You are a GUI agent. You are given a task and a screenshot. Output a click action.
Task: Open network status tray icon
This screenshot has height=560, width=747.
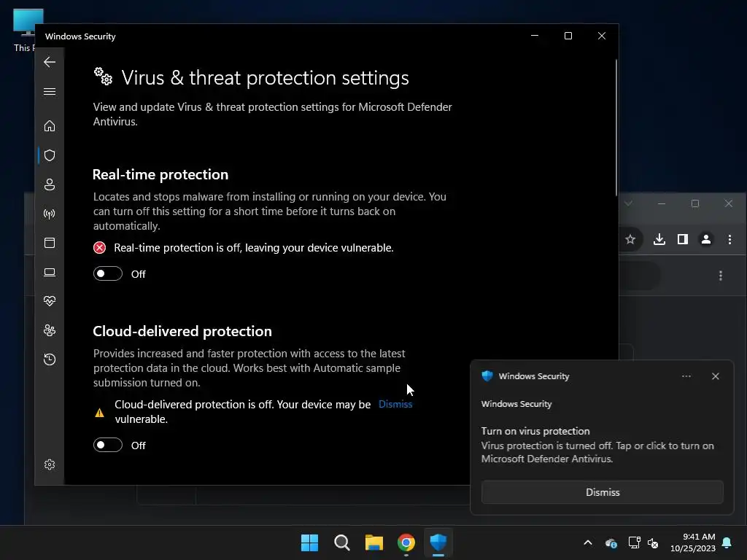(634, 542)
